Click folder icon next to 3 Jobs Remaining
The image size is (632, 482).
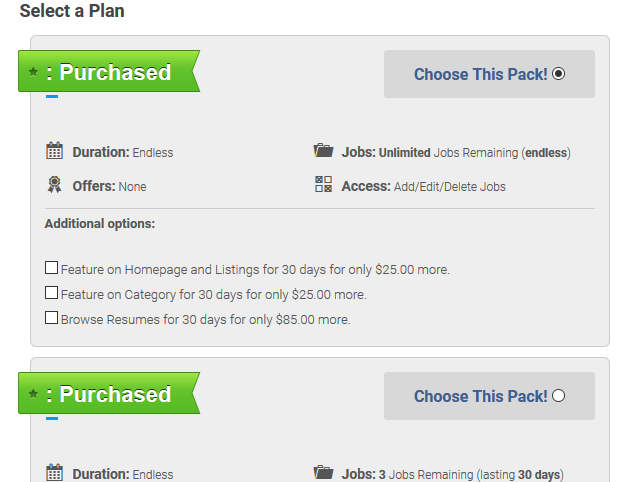pos(323,472)
